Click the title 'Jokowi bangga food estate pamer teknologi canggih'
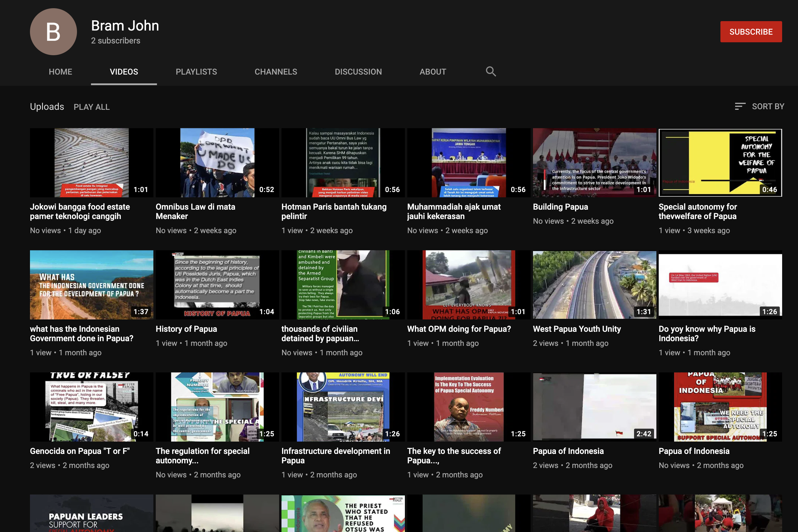798x532 pixels. coord(80,211)
